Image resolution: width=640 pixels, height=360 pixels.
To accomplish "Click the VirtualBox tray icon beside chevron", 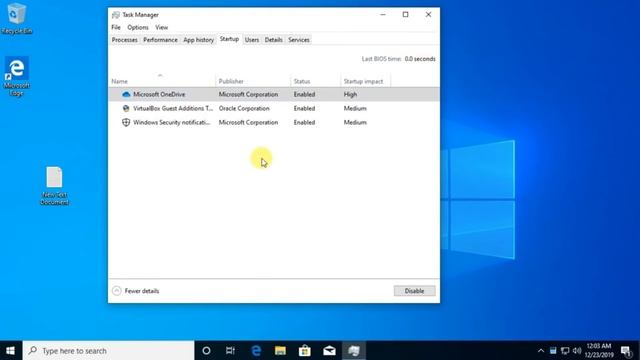I will point(553,351).
